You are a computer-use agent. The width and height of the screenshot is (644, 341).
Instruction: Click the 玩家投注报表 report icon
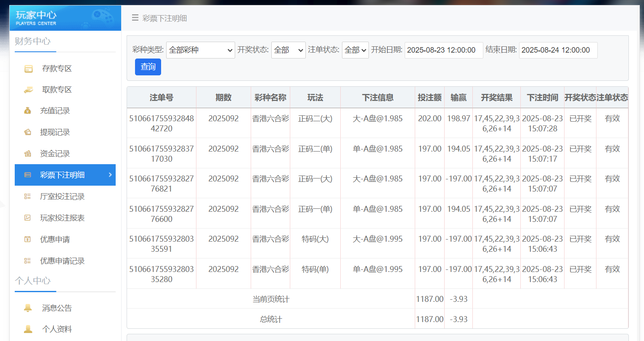[x=28, y=218]
